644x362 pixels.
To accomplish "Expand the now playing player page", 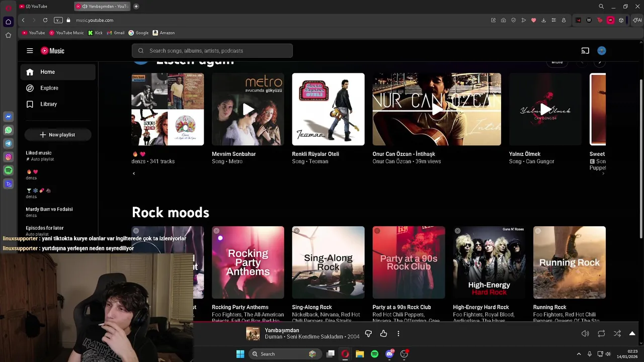I will coord(632,334).
